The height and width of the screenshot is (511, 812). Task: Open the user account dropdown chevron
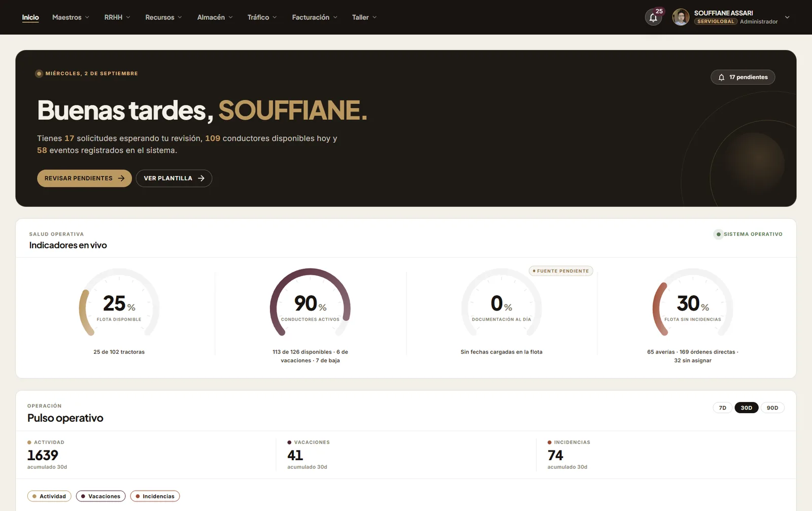click(x=787, y=17)
